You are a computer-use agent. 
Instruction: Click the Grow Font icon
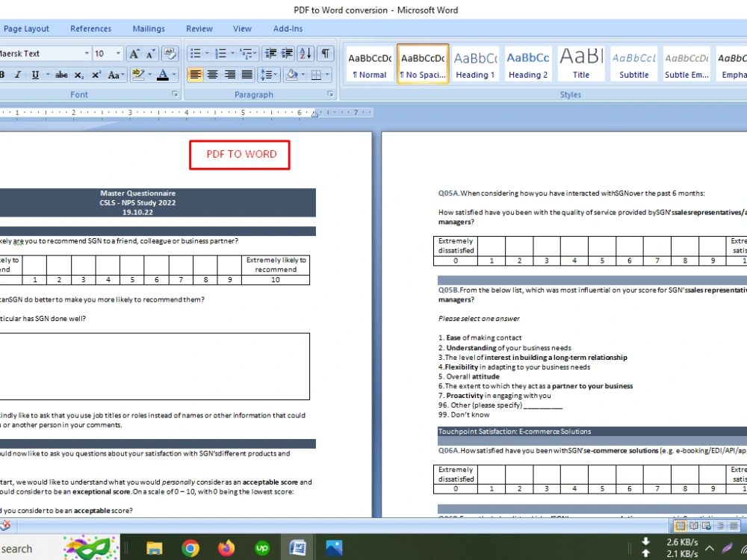coord(134,53)
